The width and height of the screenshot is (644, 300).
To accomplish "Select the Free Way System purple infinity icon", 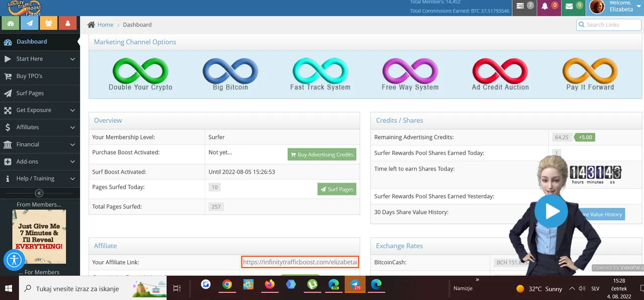I will pyautogui.click(x=410, y=70).
